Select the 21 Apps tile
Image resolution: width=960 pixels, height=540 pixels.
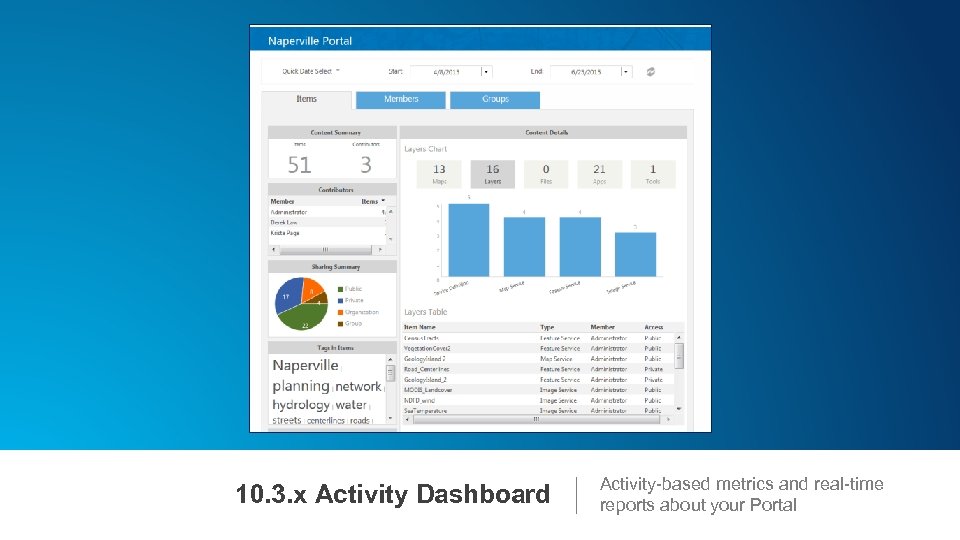coord(599,174)
